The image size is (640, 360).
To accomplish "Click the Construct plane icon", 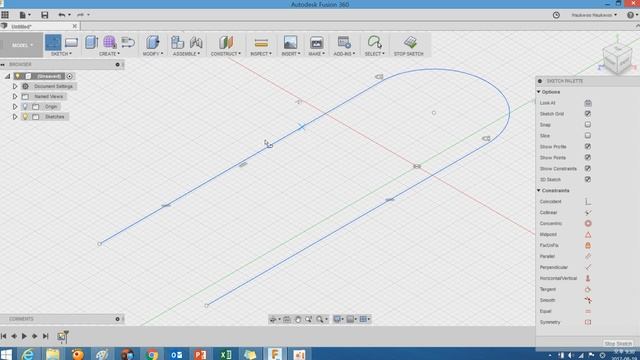I will point(226,42).
